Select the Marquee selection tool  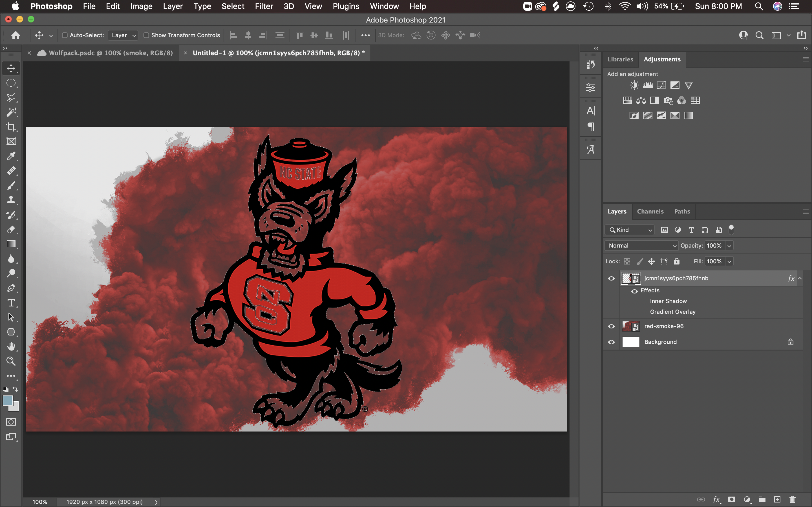click(11, 84)
